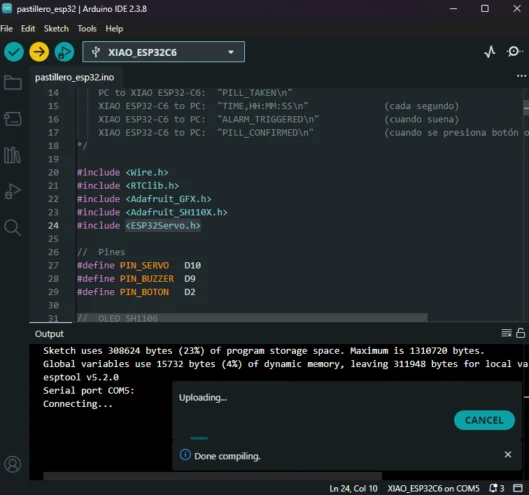Image resolution: width=529 pixels, height=495 pixels.
Task: Click the RTClib.h include line
Action: coord(128,186)
